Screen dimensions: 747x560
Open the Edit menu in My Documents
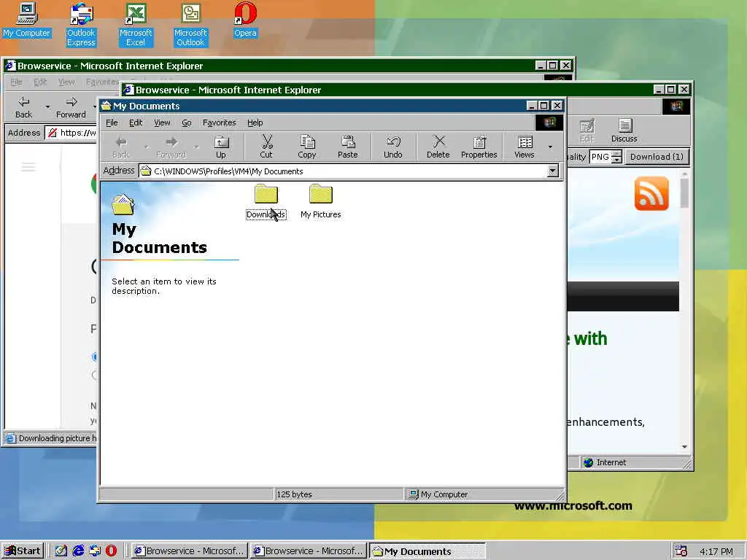(136, 122)
